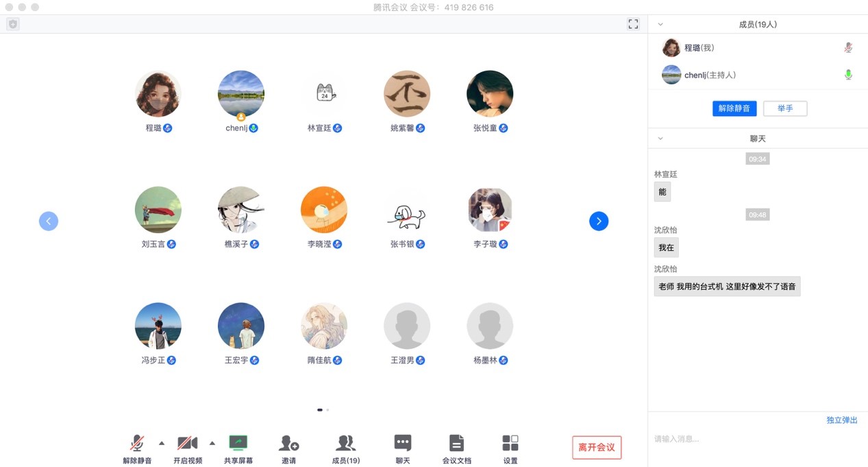
Task: Open the Chat (聊天) toolbar icon
Action: point(403,443)
